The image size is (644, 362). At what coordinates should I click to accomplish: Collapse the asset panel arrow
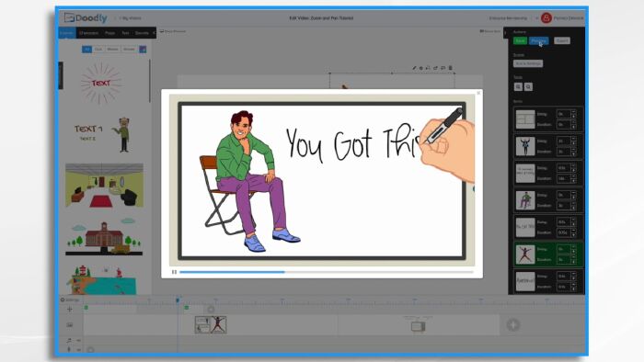pyautogui.click(x=154, y=33)
